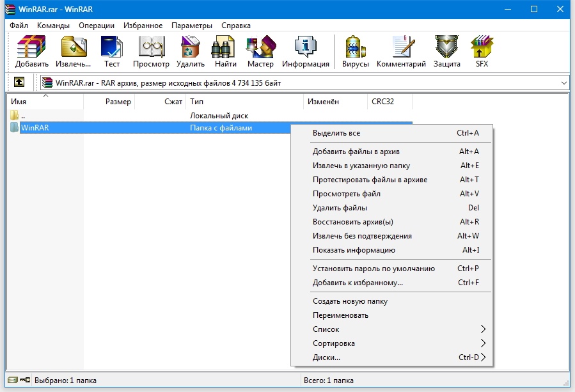Select the WinRAR folder in file list
This screenshot has height=392, width=575.
point(35,128)
